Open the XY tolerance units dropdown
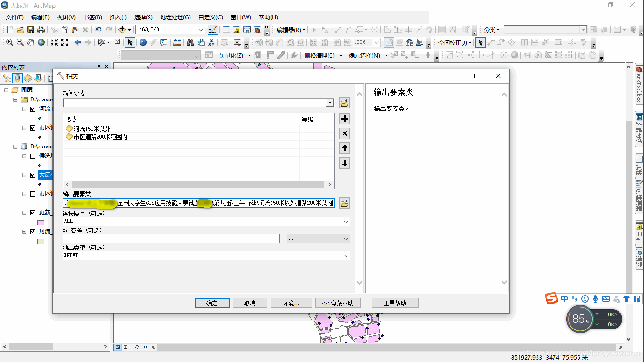The height and width of the screenshot is (362, 644). pos(347,239)
